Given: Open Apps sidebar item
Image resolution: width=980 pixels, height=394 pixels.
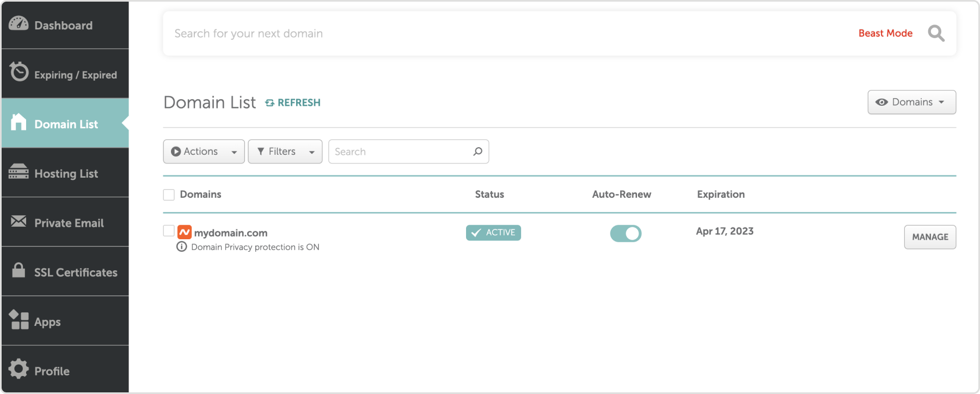Looking at the screenshot, I should pyautogui.click(x=65, y=321).
